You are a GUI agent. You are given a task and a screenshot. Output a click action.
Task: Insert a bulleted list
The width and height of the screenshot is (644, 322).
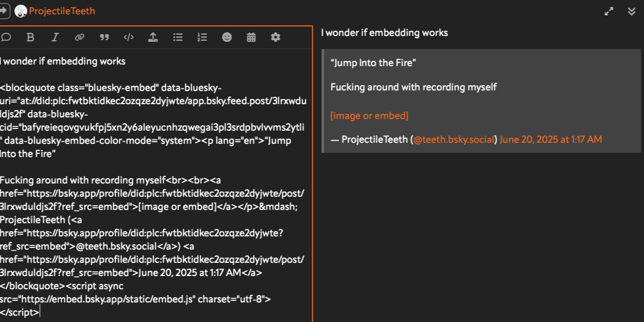(178, 37)
